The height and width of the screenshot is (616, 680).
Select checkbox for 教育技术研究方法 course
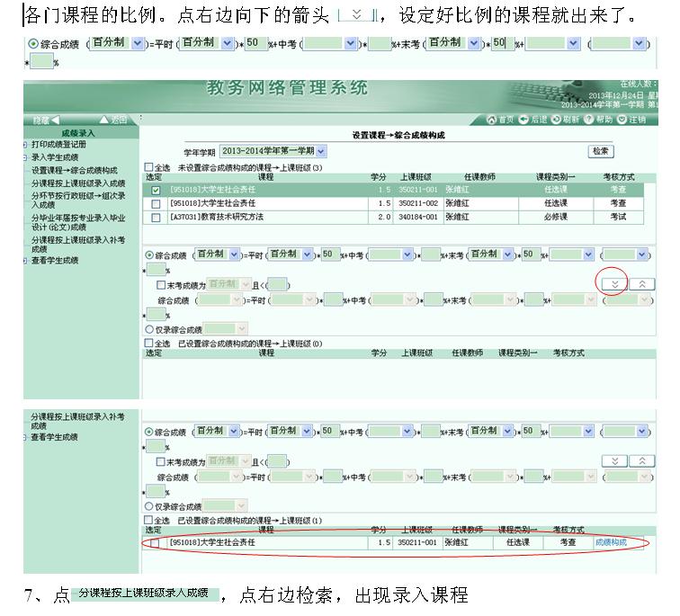tap(156, 218)
